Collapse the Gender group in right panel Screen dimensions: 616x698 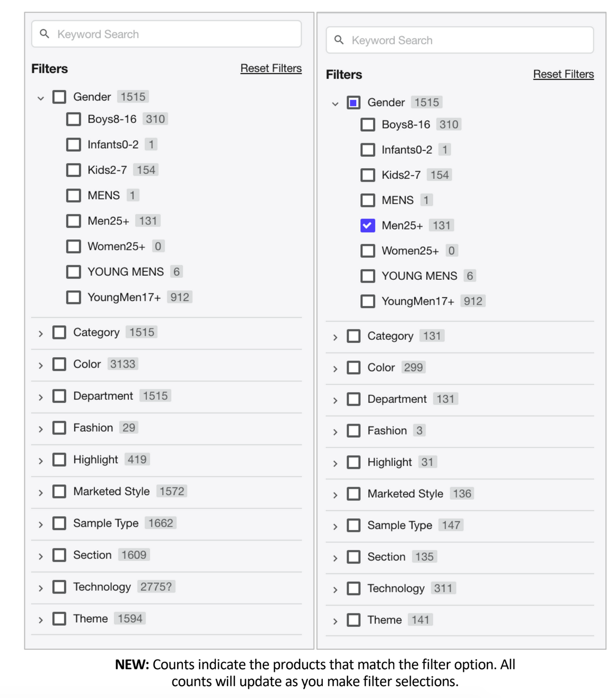pos(335,104)
